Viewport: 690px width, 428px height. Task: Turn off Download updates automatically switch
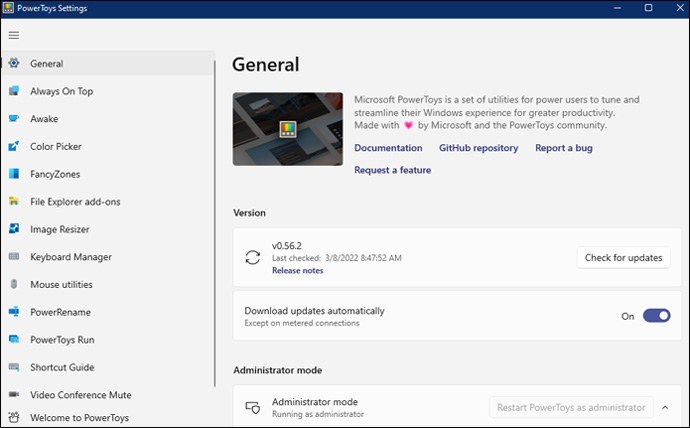657,316
